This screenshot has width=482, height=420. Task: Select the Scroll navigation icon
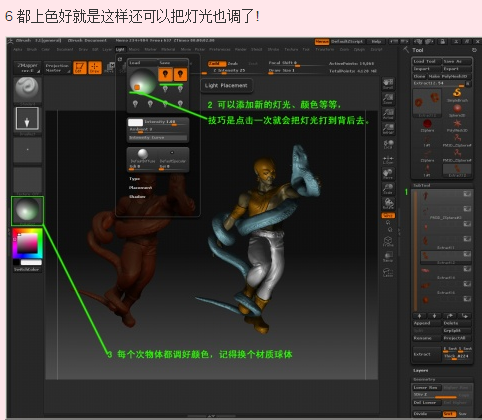pyautogui.click(x=388, y=84)
